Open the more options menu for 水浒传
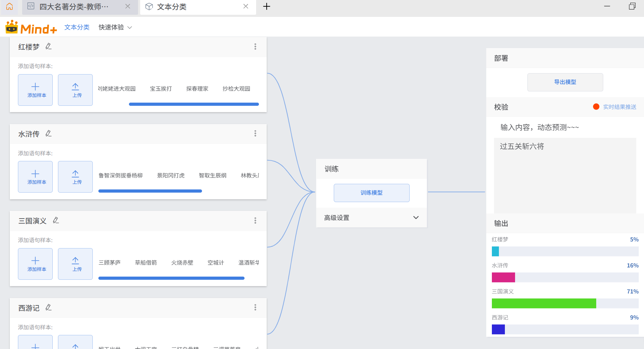 pos(255,134)
